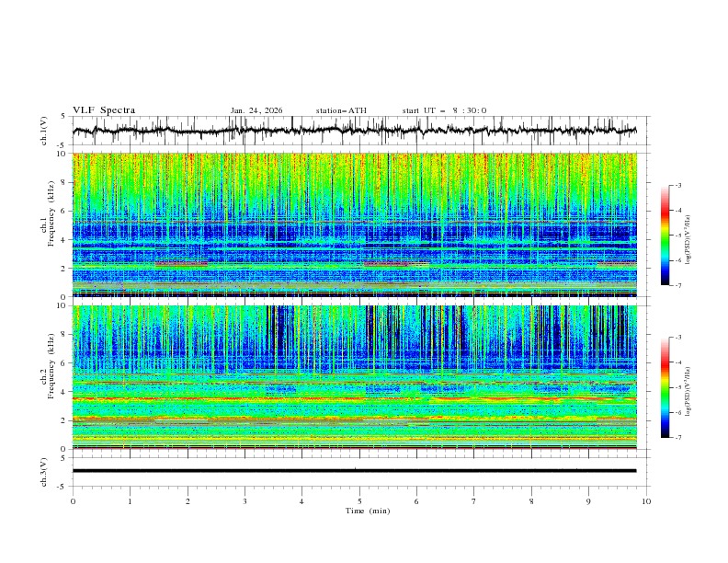
Task: Click the ch.2 spectrogram panel
Action: pyautogui.click(x=355, y=377)
